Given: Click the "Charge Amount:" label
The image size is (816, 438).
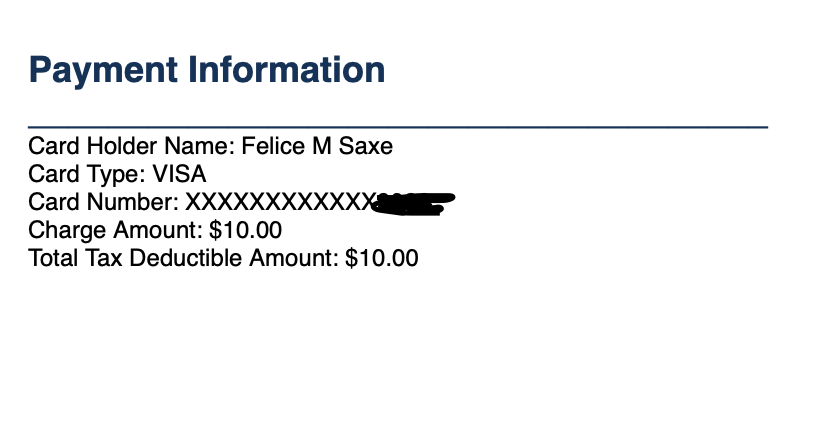Looking at the screenshot, I should tap(116, 231).
